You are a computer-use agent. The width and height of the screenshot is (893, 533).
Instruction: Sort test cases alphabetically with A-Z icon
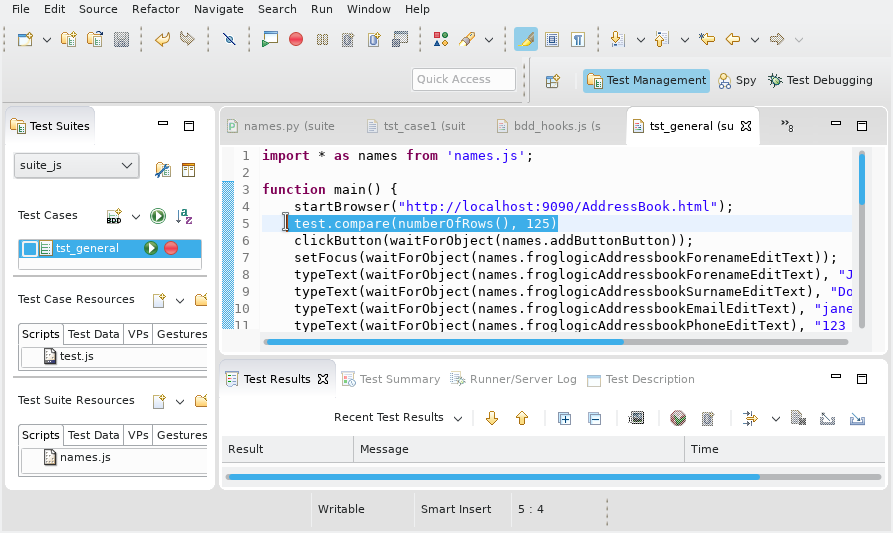pyautogui.click(x=184, y=216)
